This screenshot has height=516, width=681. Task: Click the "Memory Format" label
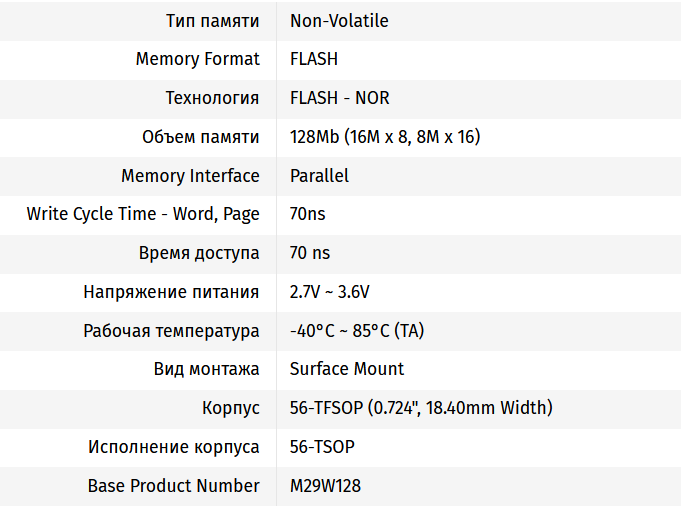click(x=197, y=59)
